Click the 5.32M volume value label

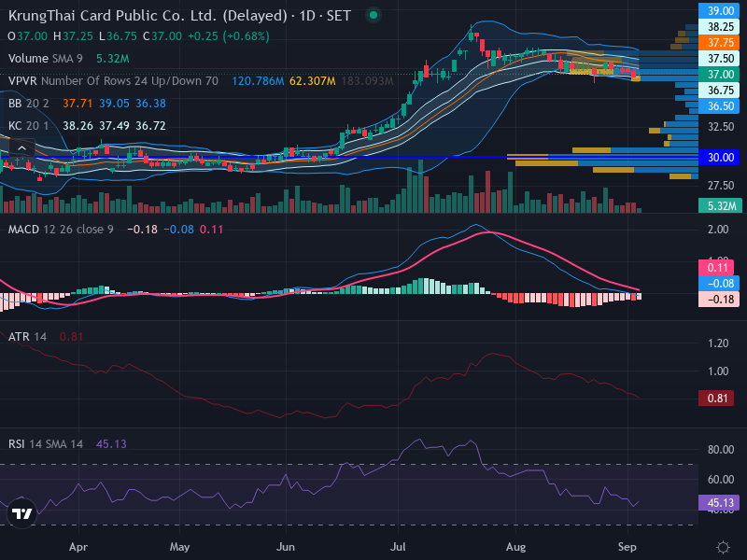(x=720, y=205)
